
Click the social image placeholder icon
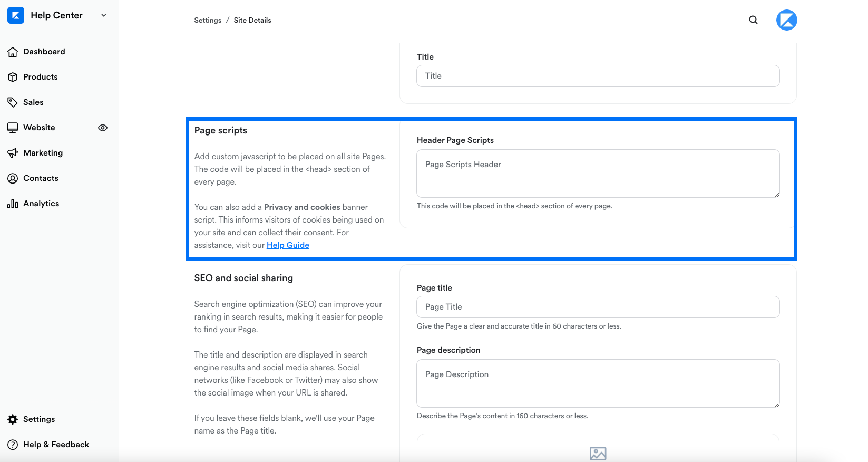tap(598, 454)
